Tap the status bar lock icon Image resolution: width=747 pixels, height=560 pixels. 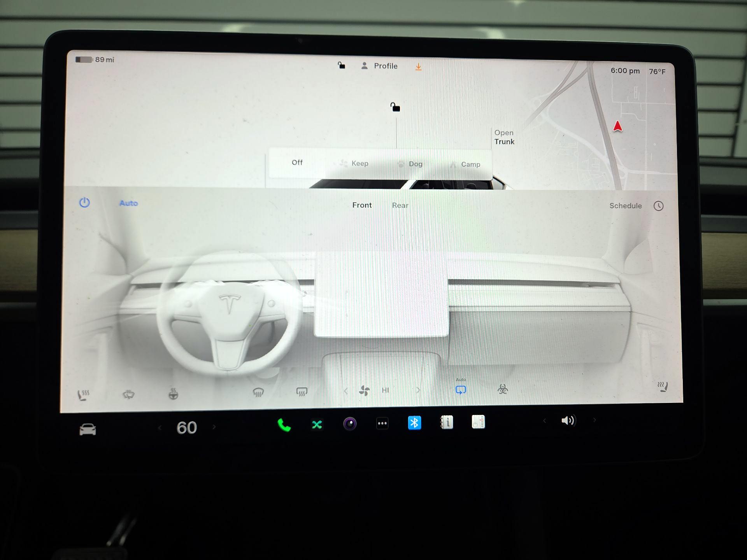click(x=341, y=65)
